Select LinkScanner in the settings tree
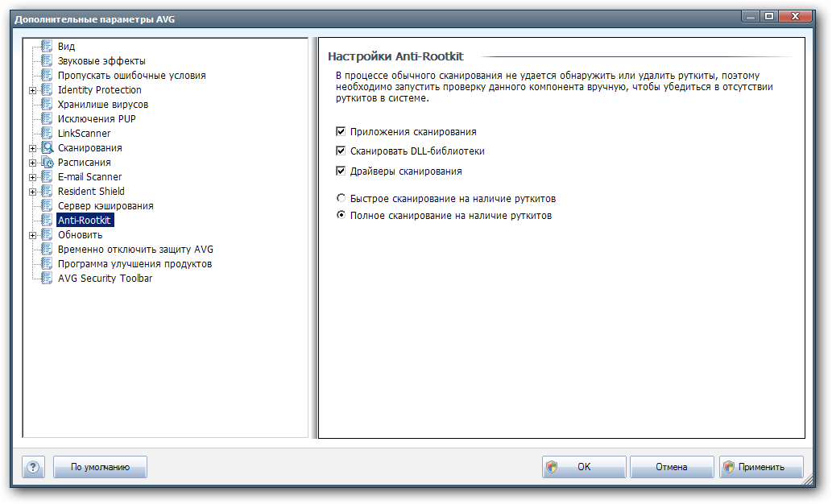 click(84, 133)
